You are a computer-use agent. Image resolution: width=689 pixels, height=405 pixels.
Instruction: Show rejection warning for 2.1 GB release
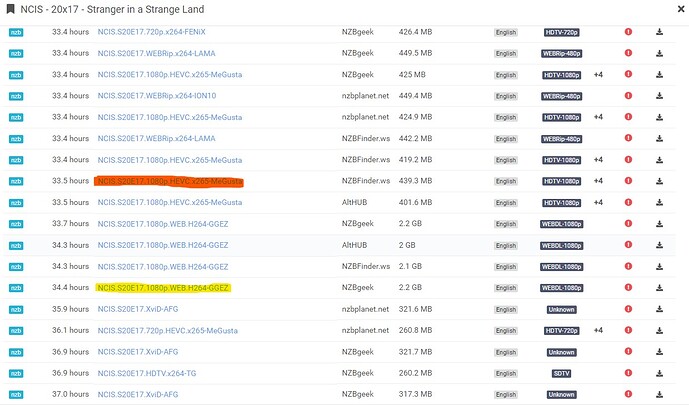(628, 266)
